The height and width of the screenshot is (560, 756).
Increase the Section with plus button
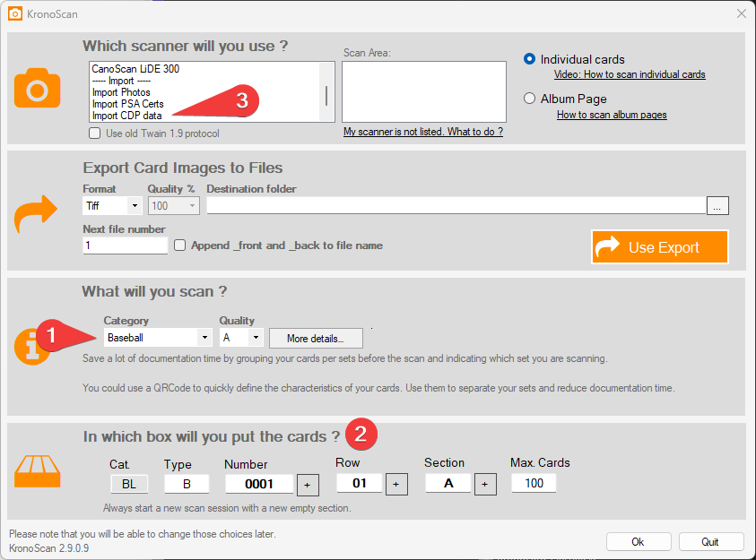[484, 484]
